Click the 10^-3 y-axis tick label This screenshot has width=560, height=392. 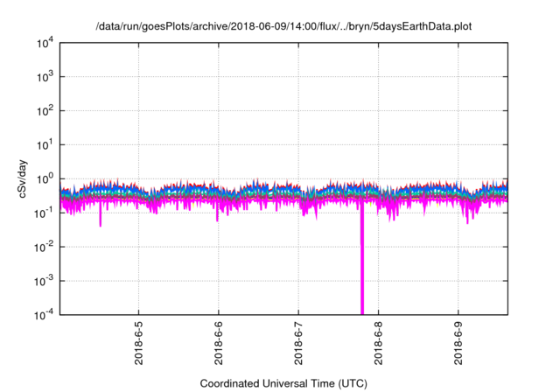(x=45, y=282)
